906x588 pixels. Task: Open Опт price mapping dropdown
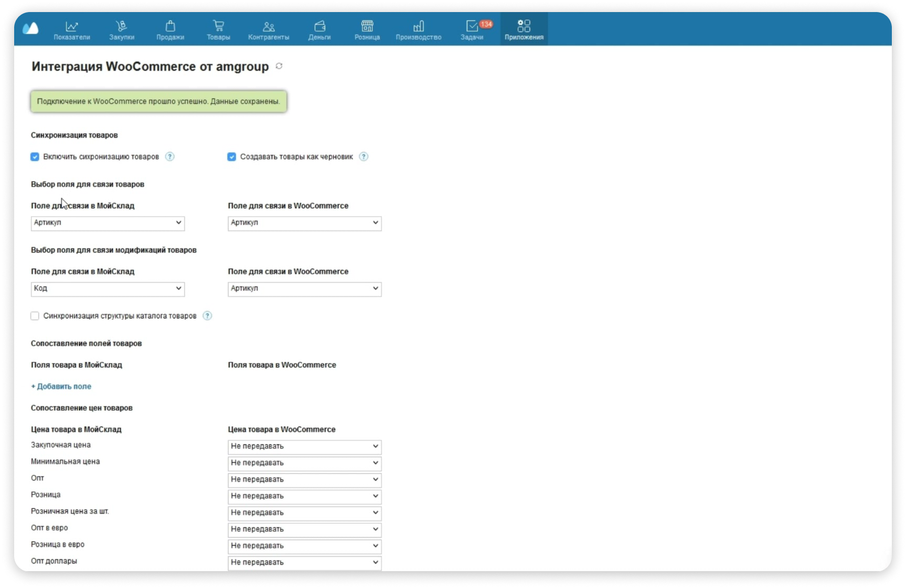(304, 479)
